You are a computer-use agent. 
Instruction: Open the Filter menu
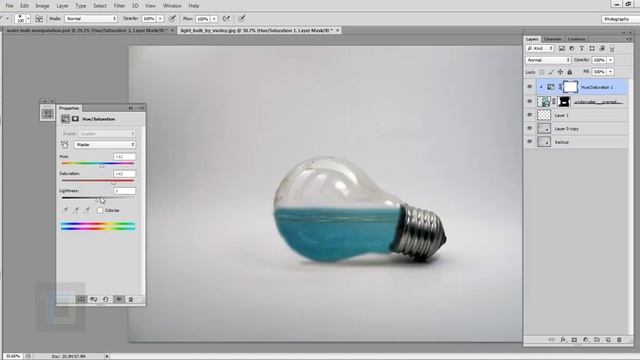pyautogui.click(x=119, y=6)
